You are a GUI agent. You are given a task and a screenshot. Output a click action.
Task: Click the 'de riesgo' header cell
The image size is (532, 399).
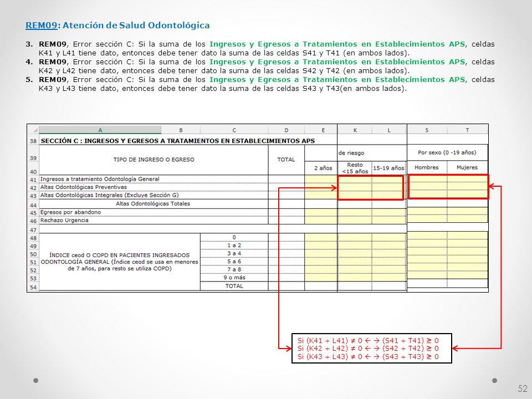pos(372,153)
